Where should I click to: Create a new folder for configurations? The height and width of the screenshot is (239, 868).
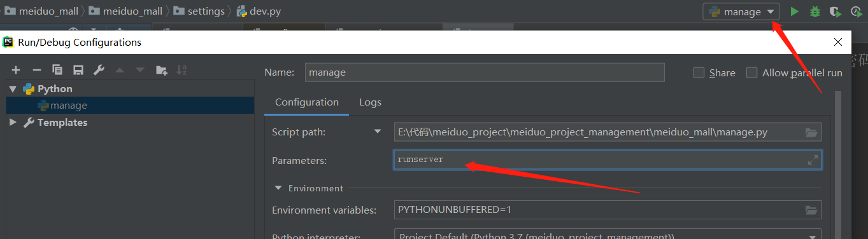click(161, 70)
